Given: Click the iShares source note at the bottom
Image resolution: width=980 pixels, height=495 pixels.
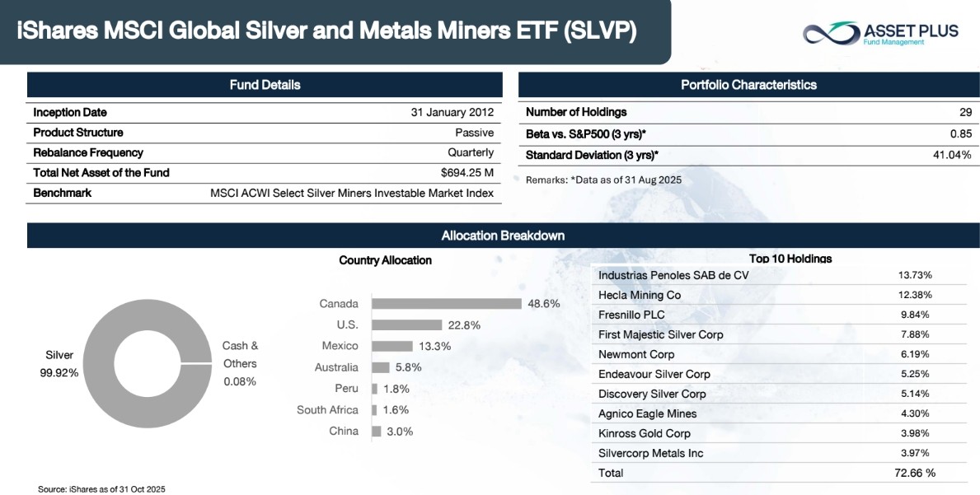Looking at the screenshot, I should pyautogui.click(x=101, y=489).
